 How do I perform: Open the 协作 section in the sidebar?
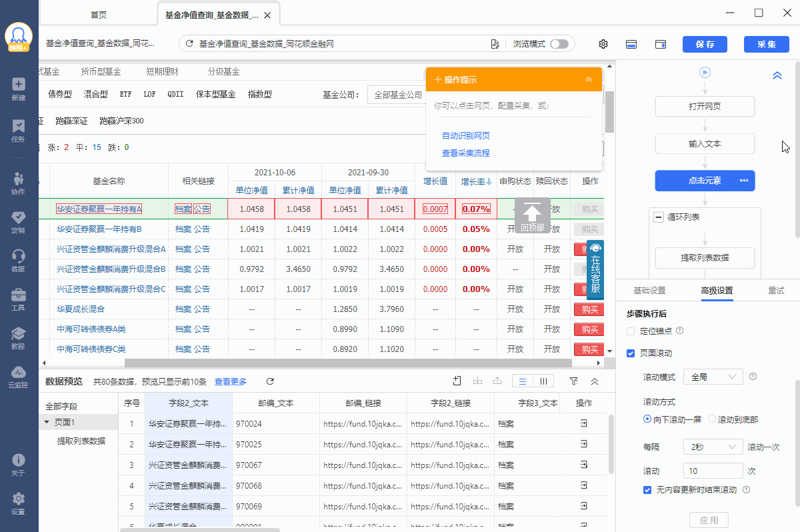point(19,183)
